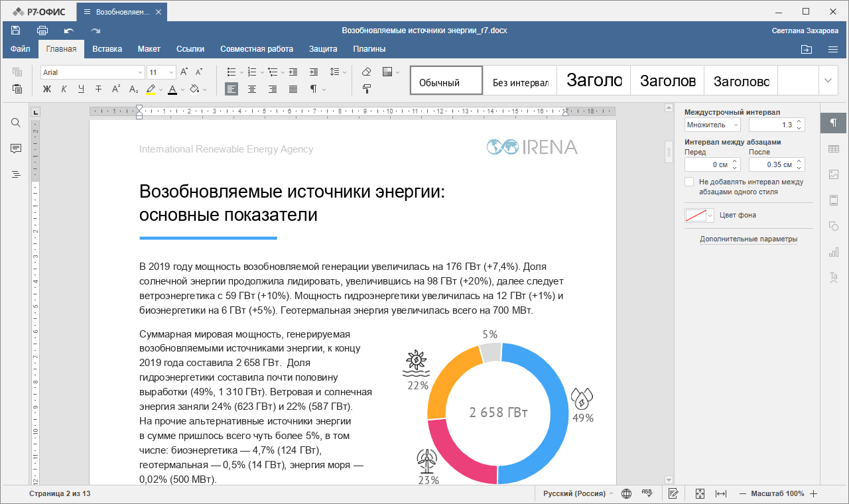
Task: Open the Comments panel in left sidebar
Action: coord(15,149)
